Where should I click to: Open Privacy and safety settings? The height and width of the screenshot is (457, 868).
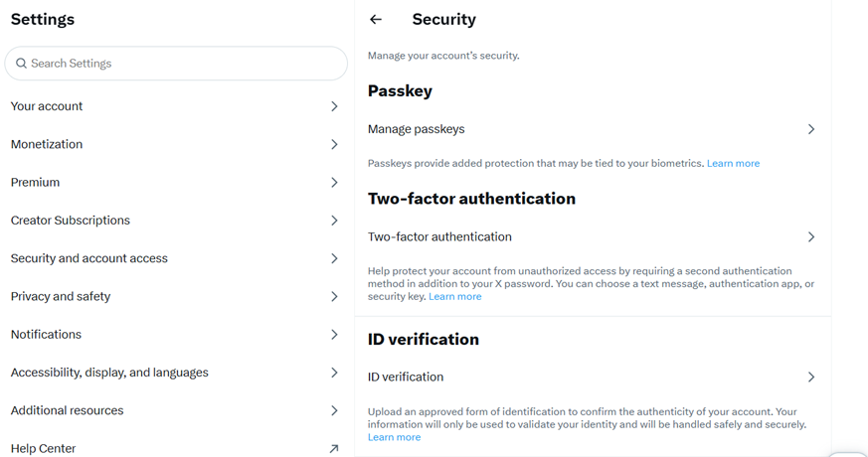pos(61,297)
